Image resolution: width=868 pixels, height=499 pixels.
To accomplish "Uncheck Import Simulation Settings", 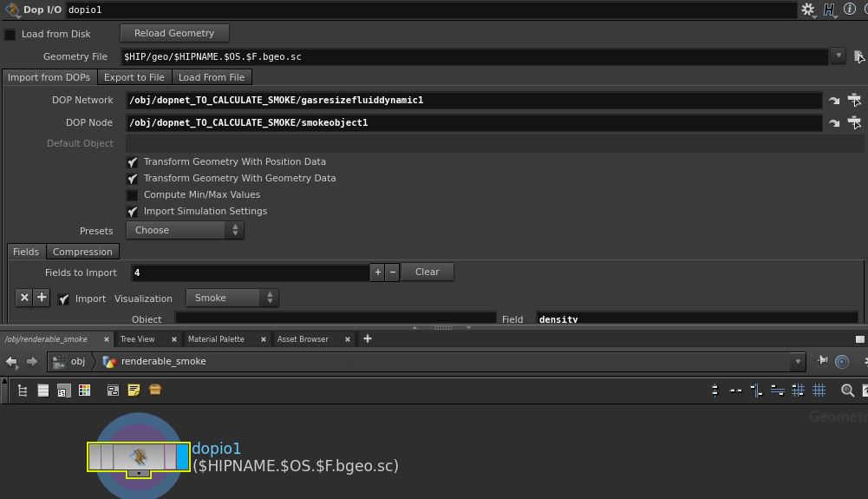I will [x=132, y=212].
